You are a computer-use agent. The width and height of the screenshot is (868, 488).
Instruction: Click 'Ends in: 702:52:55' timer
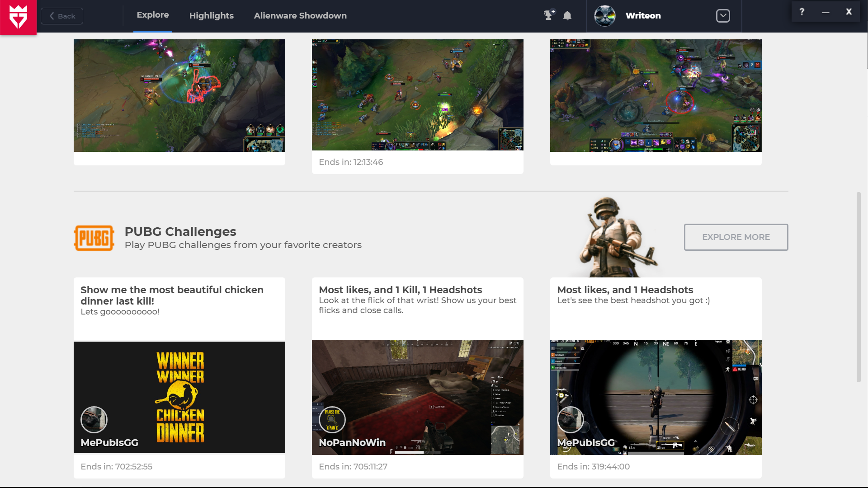click(x=117, y=467)
